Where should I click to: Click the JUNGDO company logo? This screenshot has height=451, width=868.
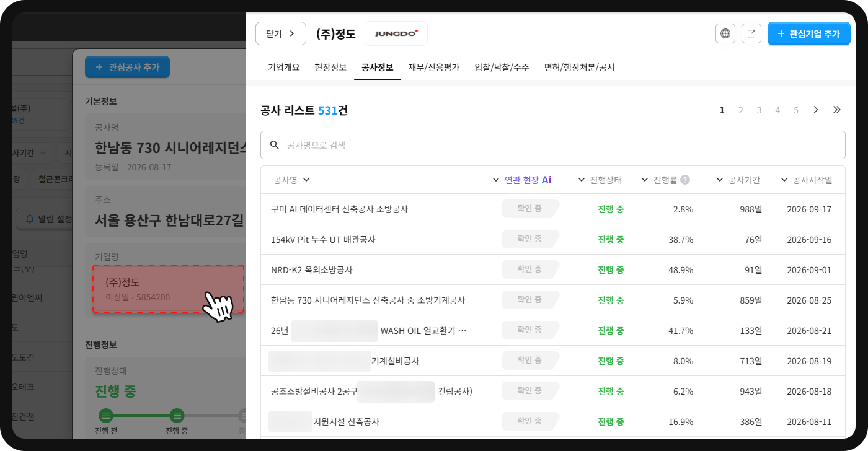pyautogui.click(x=397, y=33)
